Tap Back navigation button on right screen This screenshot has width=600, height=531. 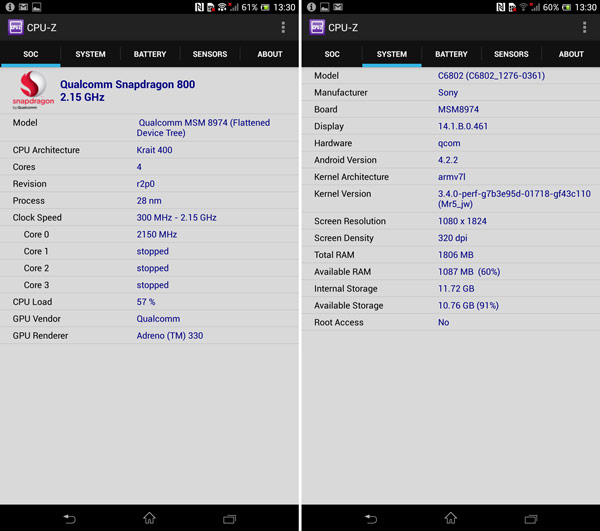371,519
